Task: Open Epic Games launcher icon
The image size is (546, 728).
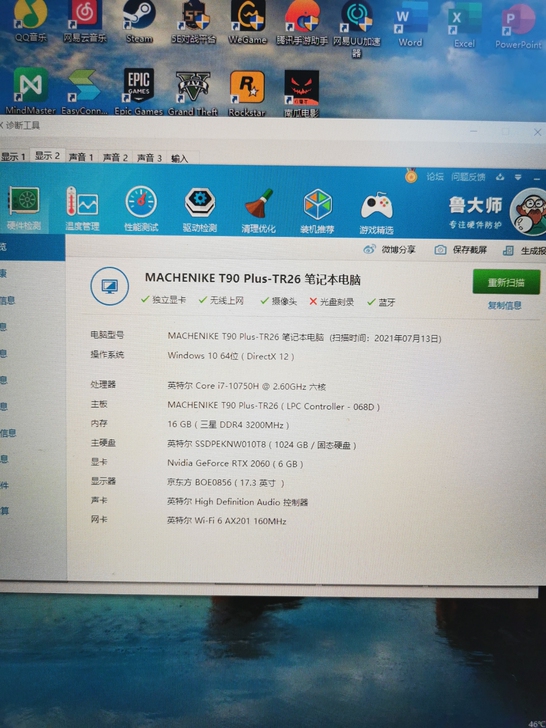Action: [138, 92]
